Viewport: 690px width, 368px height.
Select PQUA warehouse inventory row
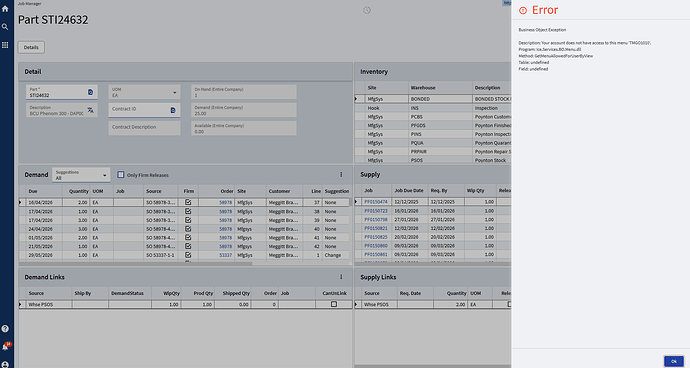(433, 143)
